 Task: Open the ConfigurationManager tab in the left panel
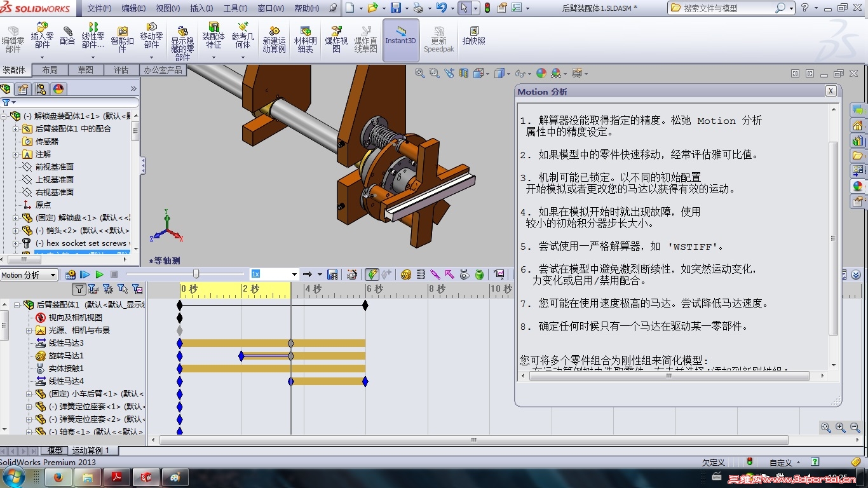[41, 89]
